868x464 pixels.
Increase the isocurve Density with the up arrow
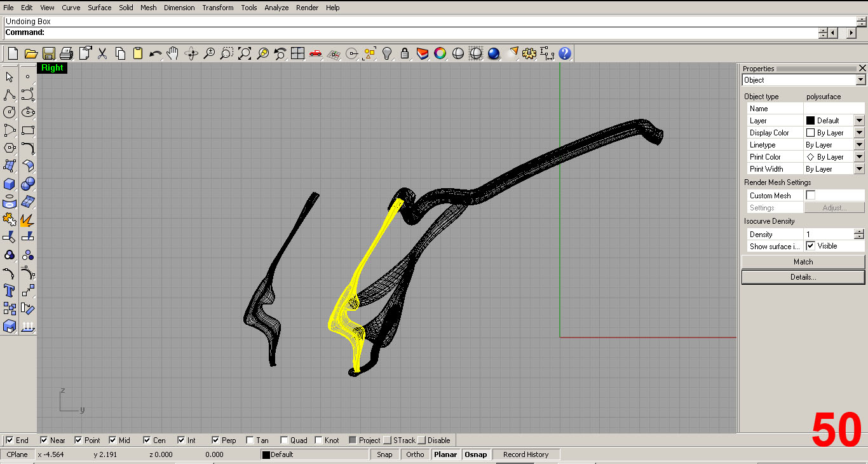859,231
